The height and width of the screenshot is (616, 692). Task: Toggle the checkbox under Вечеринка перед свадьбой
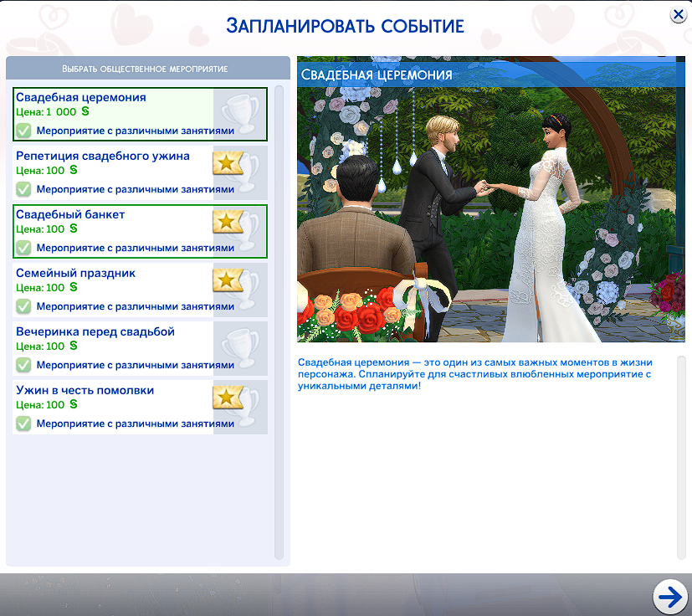point(23,365)
